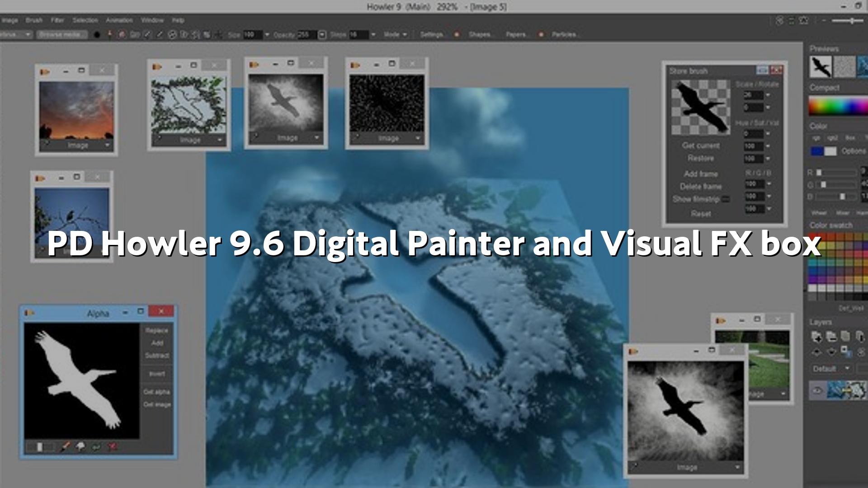Image resolution: width=868 pixels, height=488 pixels.
Task: Click Invert in Alpha window
Action: (156, 374)
